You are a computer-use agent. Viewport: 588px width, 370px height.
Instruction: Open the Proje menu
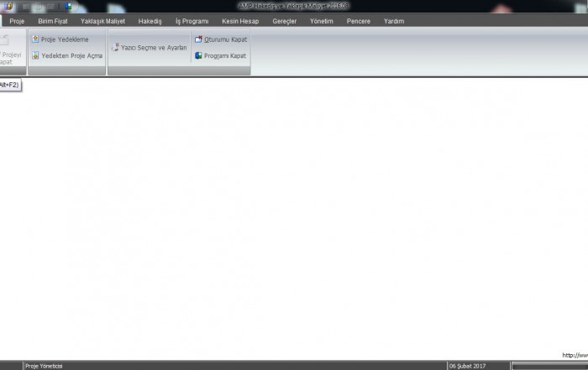(17, 21)
